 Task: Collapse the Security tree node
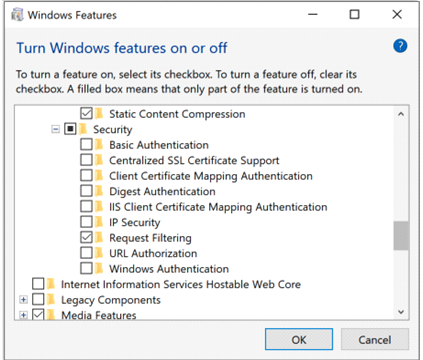56,129
